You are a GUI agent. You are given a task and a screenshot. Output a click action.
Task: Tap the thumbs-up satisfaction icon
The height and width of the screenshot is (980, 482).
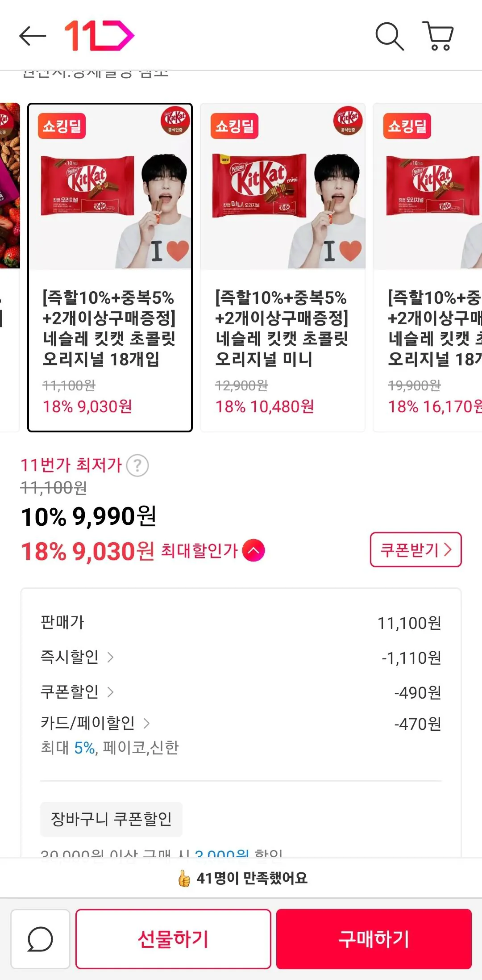pos(184,878)
